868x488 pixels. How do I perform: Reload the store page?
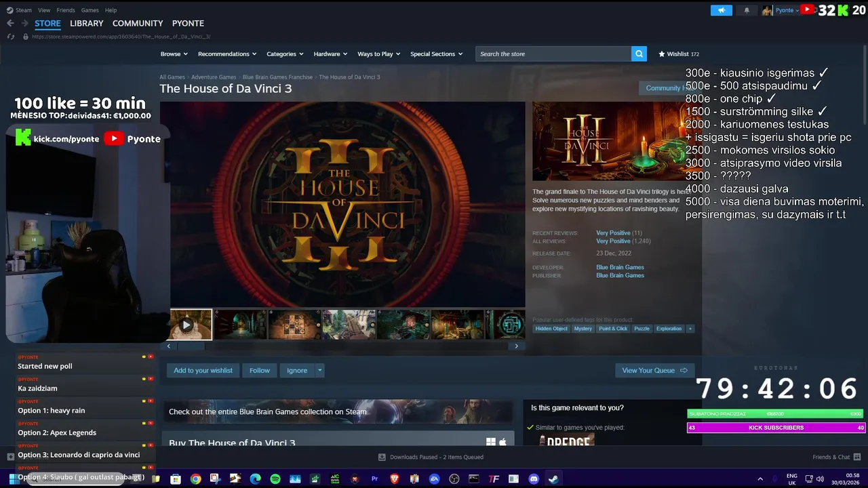tap(11, 37)
